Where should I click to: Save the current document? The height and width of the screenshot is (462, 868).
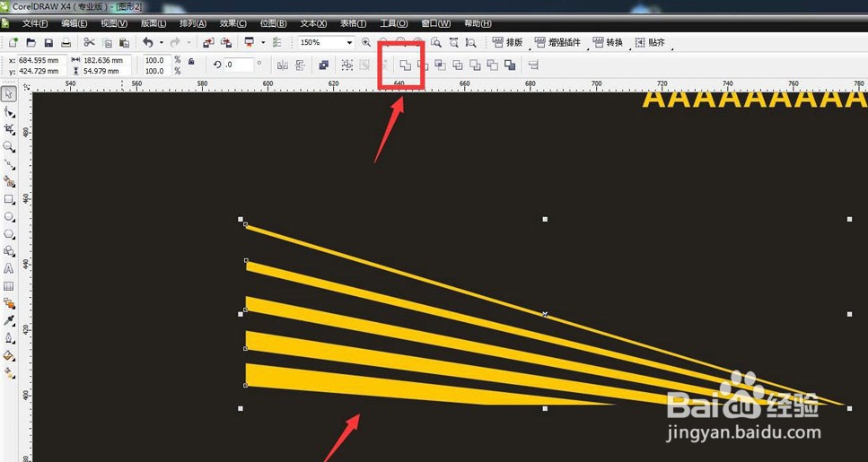[x=48, y=42]
